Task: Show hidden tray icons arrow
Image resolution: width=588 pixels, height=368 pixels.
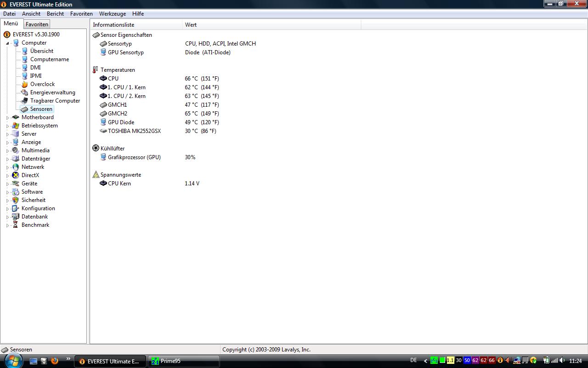Action: pyautogui.click(x=425, y=361)
